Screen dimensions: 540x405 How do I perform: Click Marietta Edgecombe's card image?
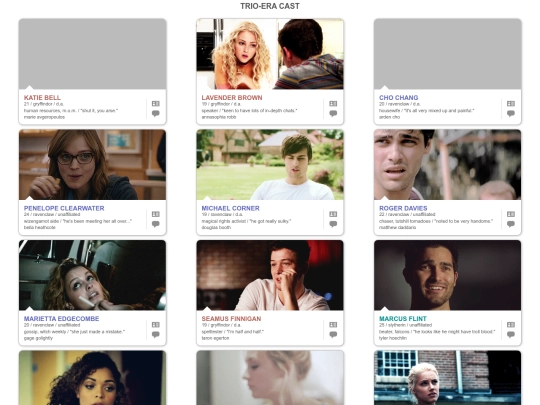point(92,275)
